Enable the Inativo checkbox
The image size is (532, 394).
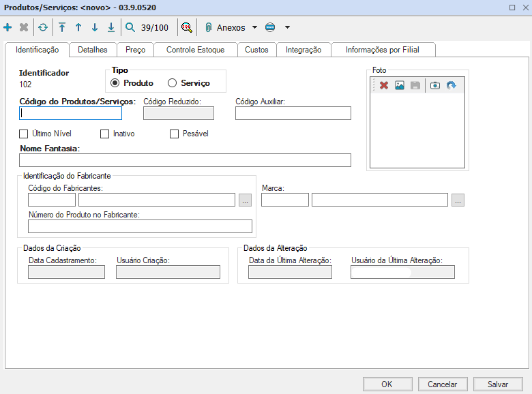[104, 134]
